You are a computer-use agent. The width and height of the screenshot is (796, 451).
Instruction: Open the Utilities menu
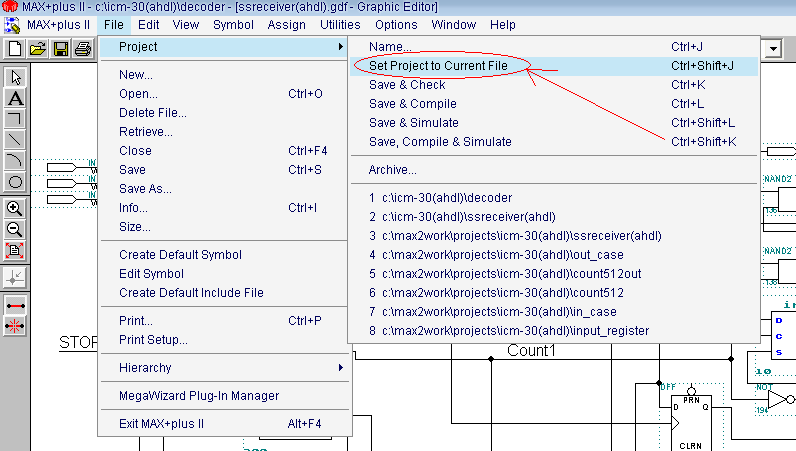(340, 25)
